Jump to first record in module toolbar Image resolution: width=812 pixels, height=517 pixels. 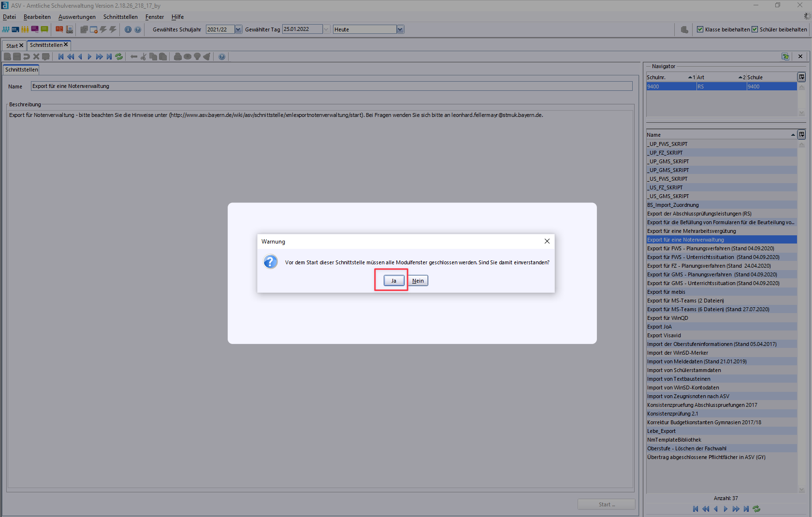(61, 57)
